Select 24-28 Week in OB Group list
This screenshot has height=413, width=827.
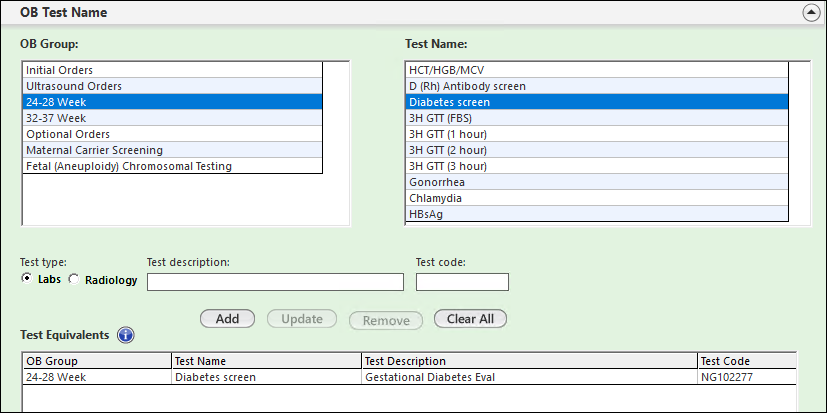click(172, 102)
